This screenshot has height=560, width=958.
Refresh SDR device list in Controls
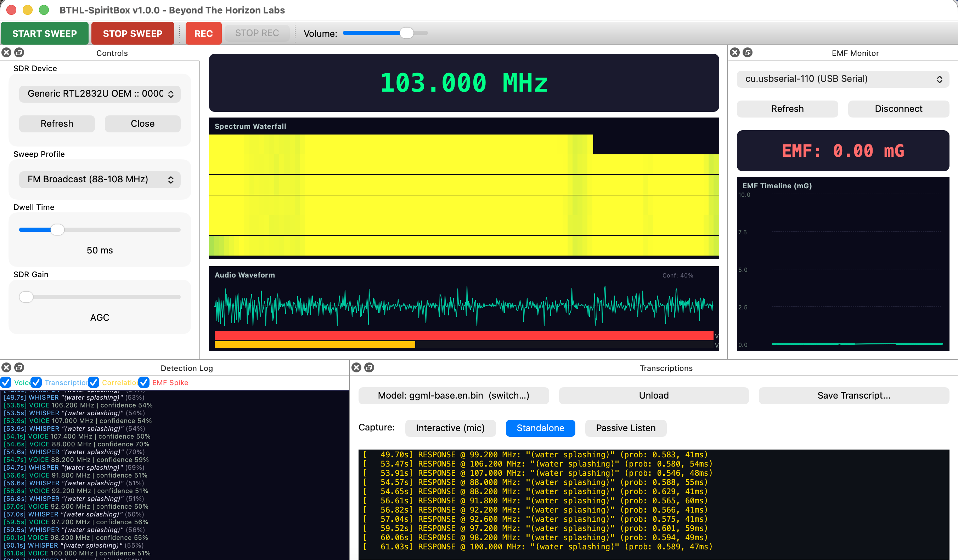tap(57, 124)
